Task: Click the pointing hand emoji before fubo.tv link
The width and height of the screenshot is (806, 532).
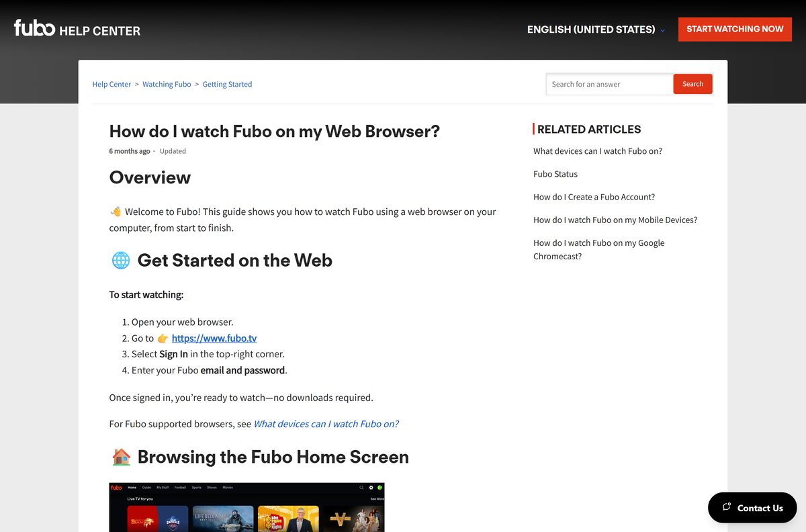Action: coord(163,339)
